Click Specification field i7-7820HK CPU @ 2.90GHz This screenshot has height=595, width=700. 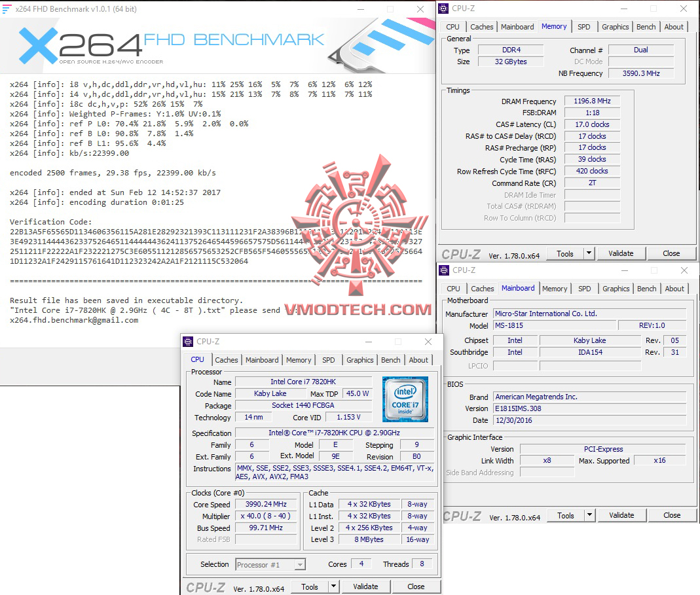click(x=334, y=433)
